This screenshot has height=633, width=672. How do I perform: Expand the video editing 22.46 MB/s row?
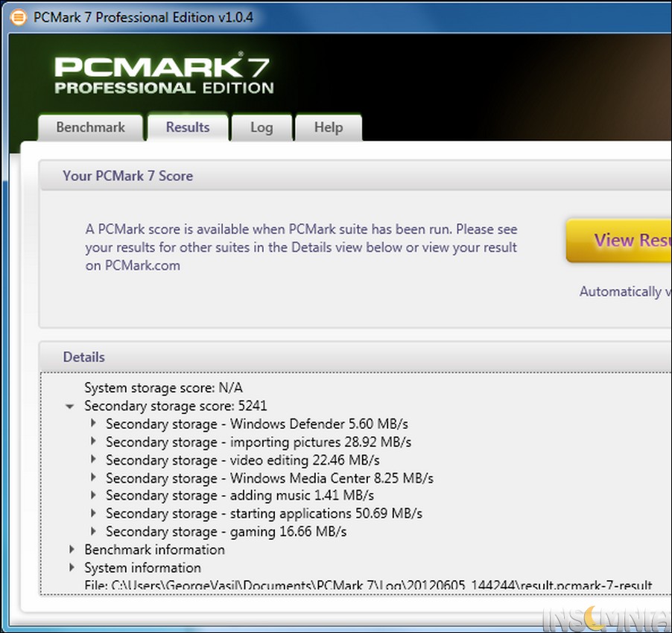pos(93,459)
